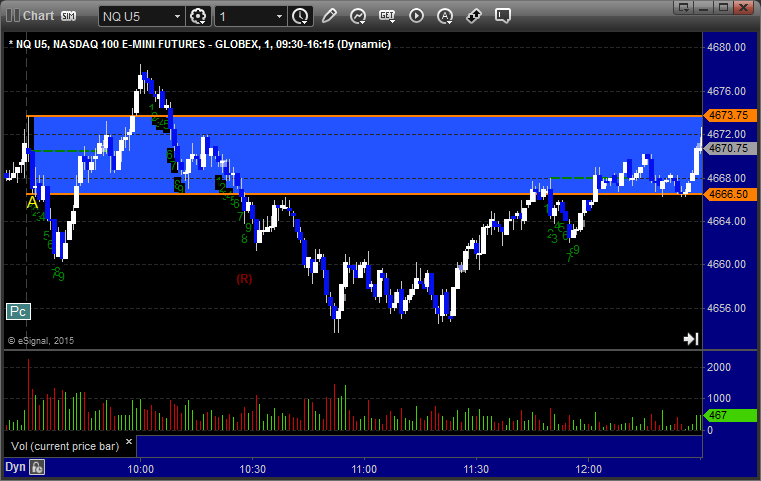Click the 11:30 time axis label

(476, 469)
